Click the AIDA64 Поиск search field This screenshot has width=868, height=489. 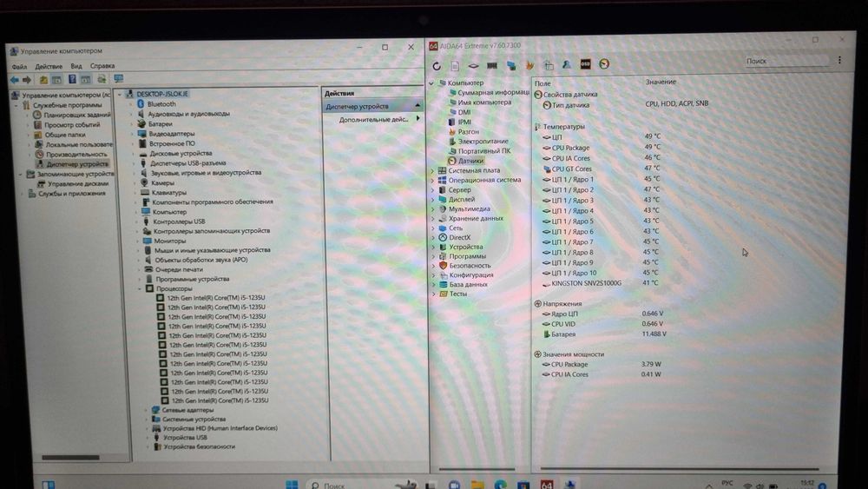(x=786, y=61)
